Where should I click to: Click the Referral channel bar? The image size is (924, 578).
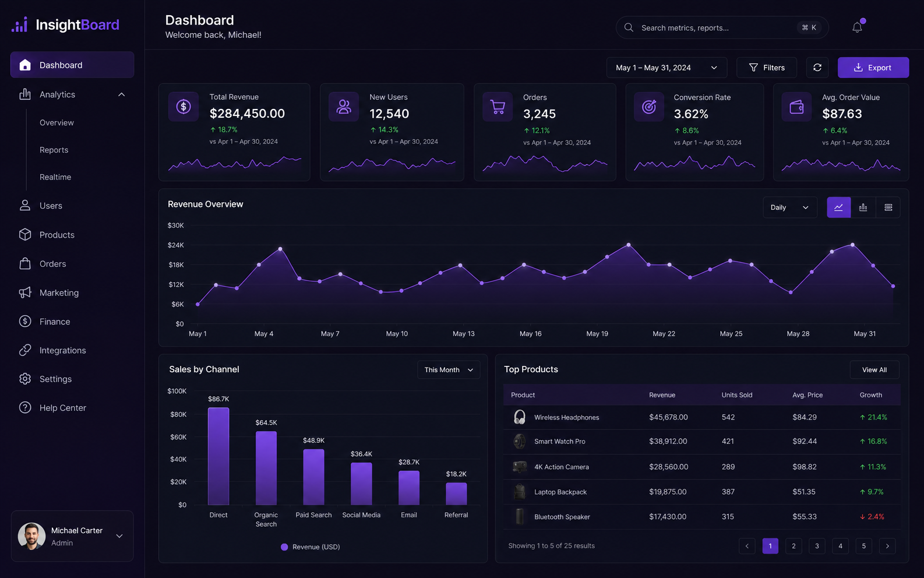[x=456, y=494]
